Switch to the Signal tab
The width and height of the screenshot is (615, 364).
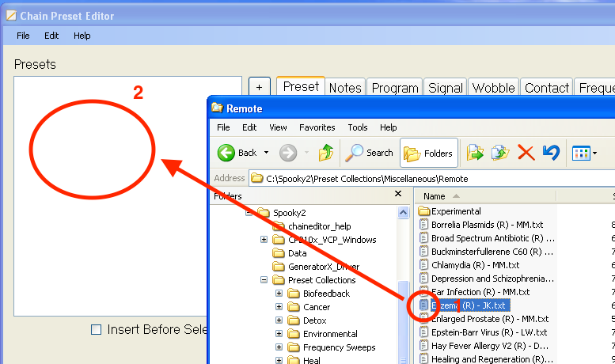(446, 88)
